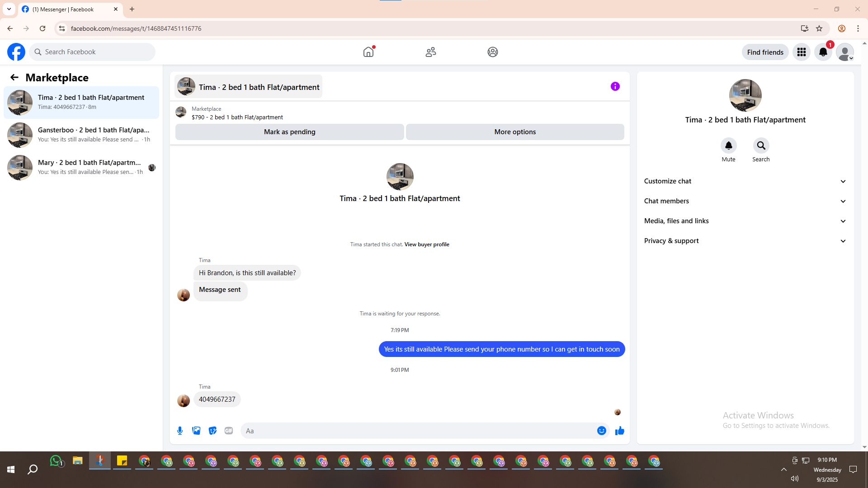The height and width of the screenshot is (488, 868).
Task: Open the emoji picker smiley icon
Action: [602, 431]
